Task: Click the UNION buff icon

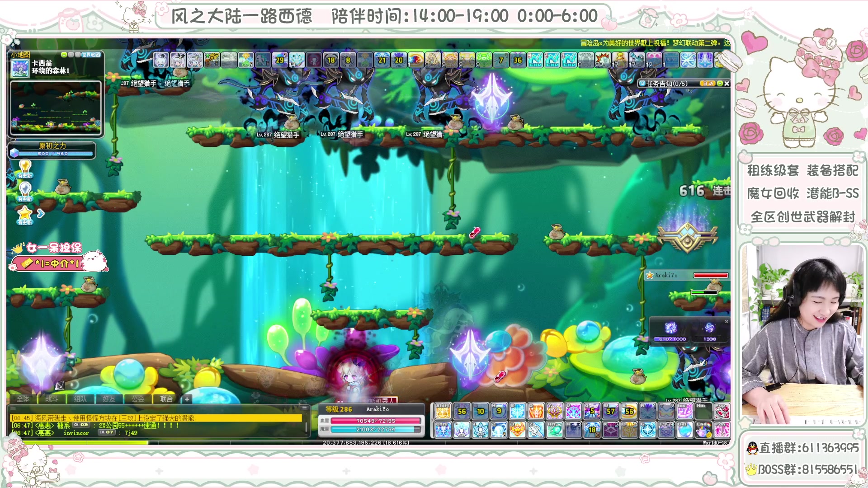Action: [x=671, y=60]
